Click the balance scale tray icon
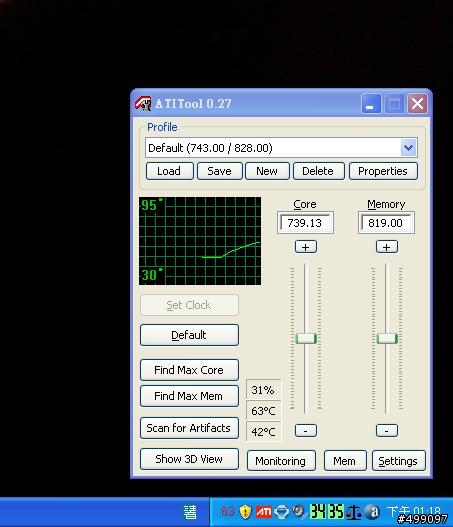The width and height of the screenshot is (453, 527). pos(354,512)
